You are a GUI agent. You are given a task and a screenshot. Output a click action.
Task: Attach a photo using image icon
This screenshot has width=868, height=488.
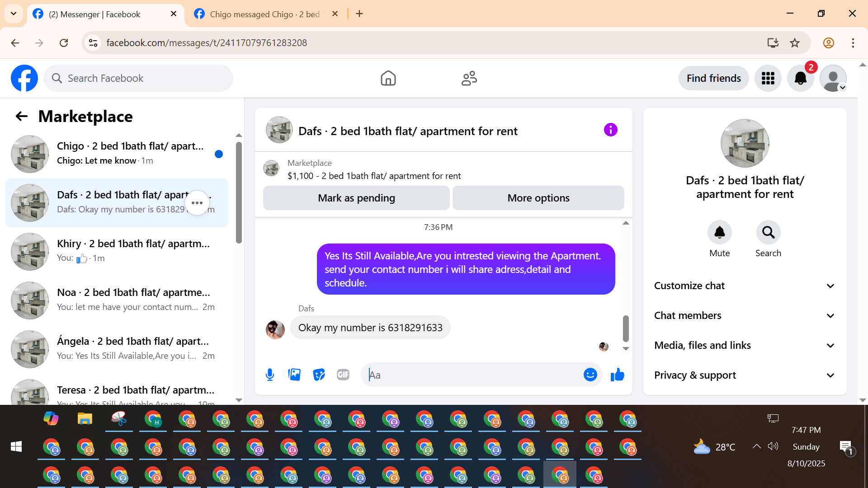point(294,375)
